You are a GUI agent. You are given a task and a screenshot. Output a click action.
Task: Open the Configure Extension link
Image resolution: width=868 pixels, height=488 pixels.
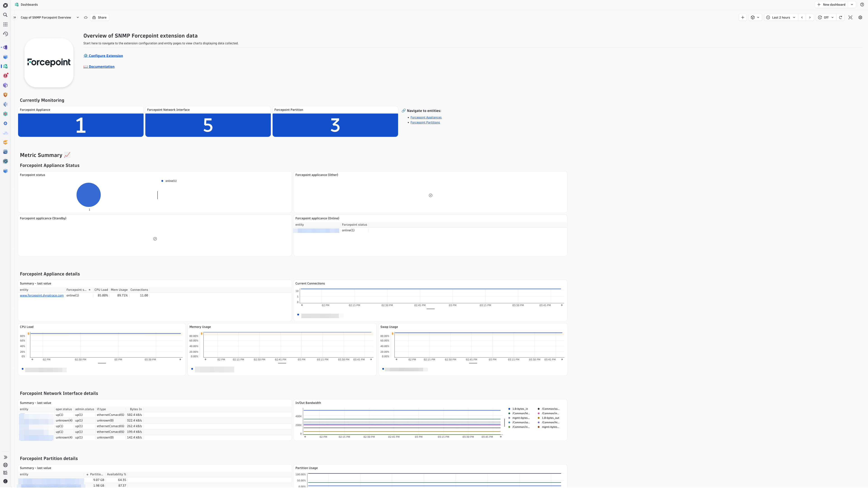coord(103,56)
